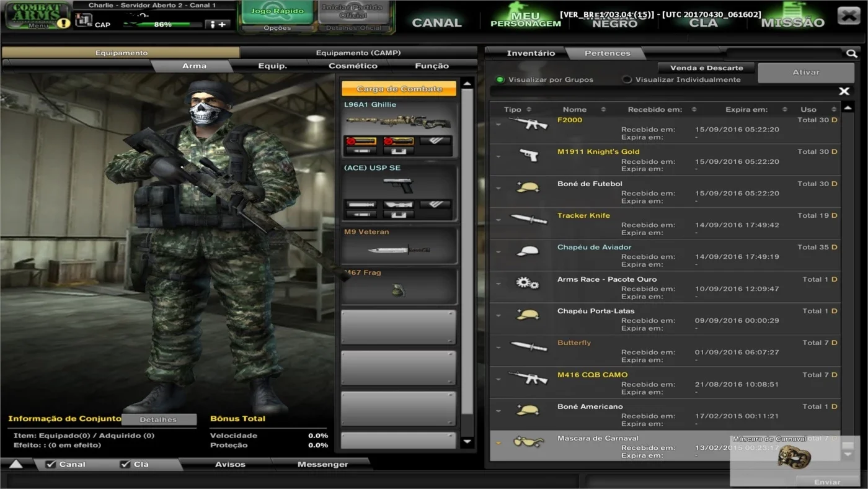Click the Opções button under Jogo Rápido
868x489 pixels.
pyautogui.click(x=277, y=28)
